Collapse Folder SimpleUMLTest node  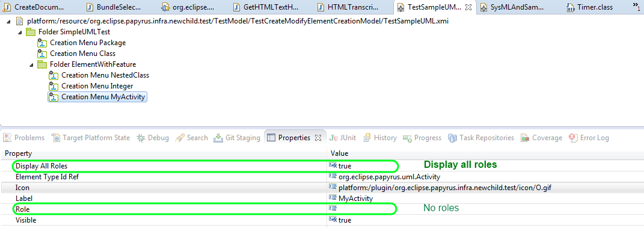pos(20,32)
